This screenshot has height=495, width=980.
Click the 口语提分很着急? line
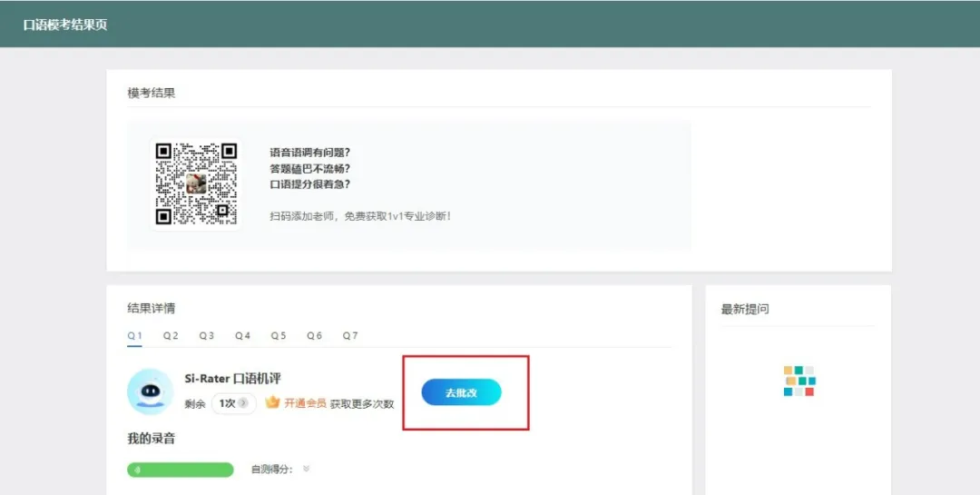310,184
